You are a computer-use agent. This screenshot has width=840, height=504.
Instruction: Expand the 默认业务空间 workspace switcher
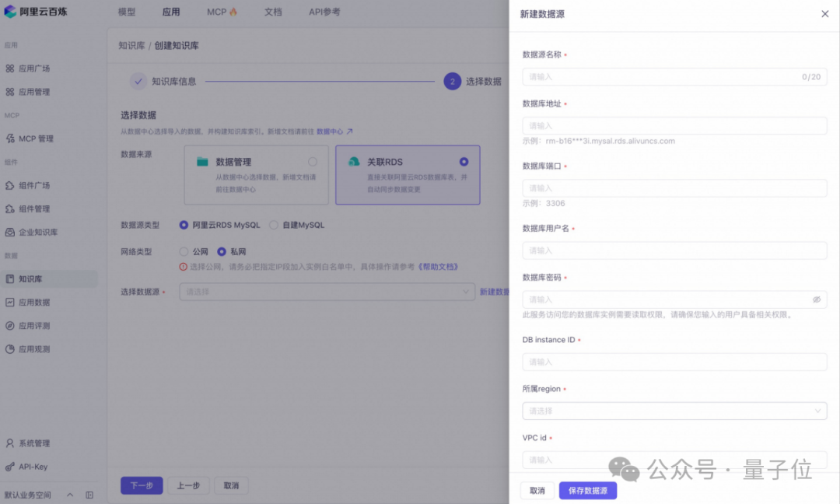coord(70,495)
